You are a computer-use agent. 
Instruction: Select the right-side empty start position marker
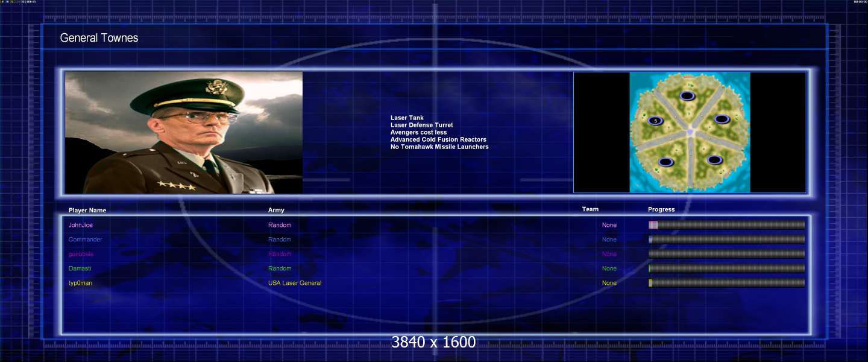[x=722, y=119]
